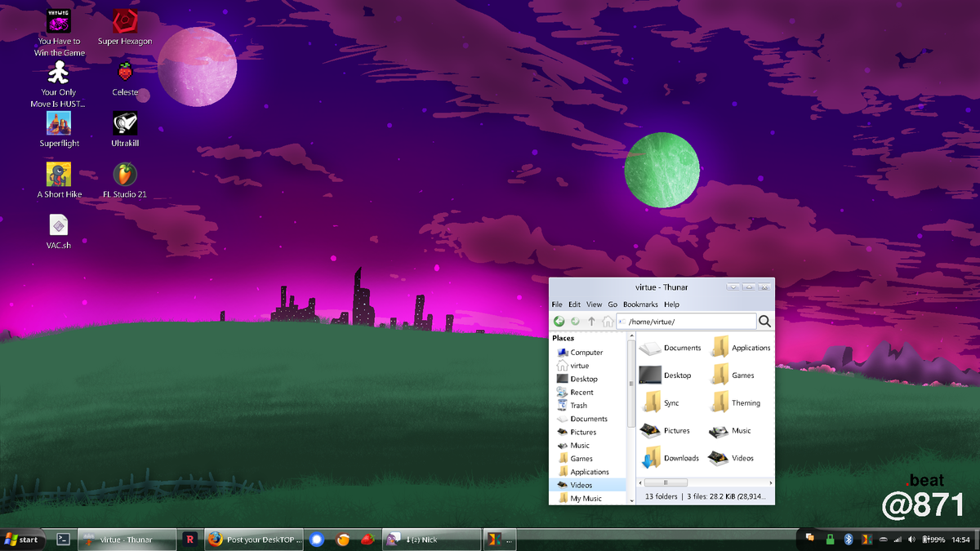The image size is (980, 551).
Task: Go up to the parent directory
Action: point(592,322)
